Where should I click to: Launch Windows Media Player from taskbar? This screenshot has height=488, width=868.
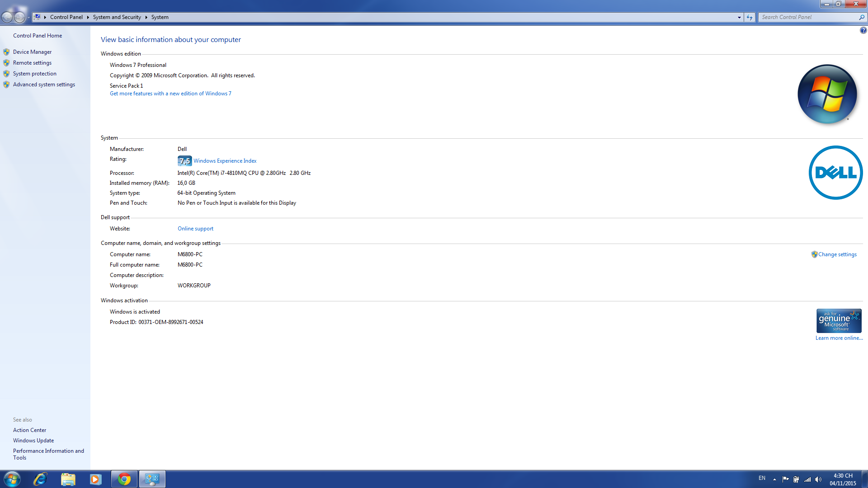point(95,479)
